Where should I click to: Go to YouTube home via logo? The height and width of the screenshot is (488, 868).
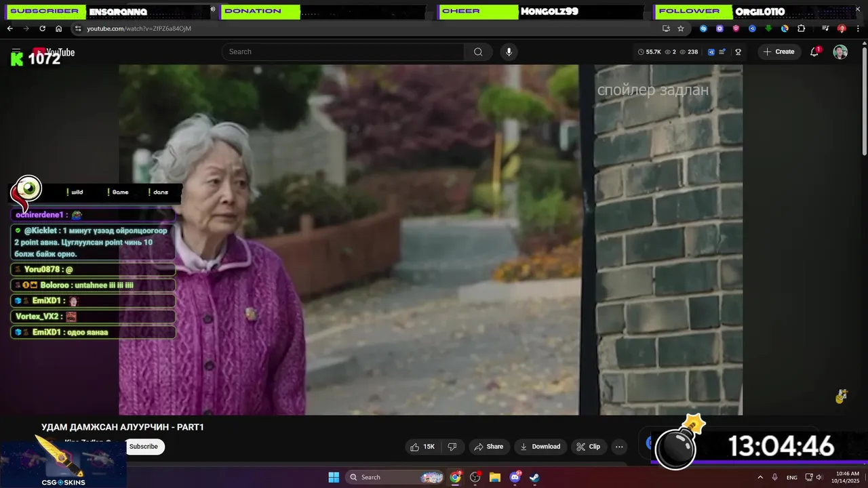[x=54, y=52]
